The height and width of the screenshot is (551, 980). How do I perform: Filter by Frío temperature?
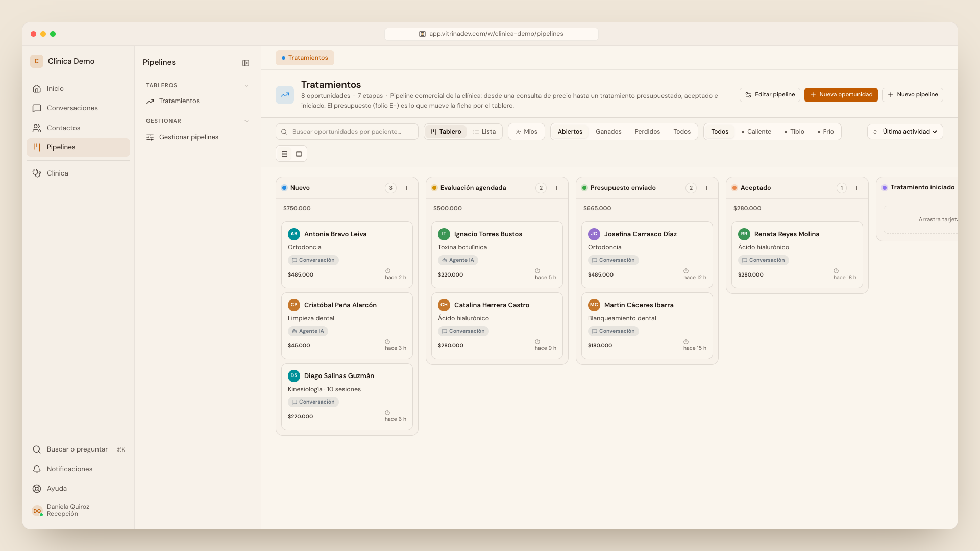pyautogui.click(x=825, y=132)
